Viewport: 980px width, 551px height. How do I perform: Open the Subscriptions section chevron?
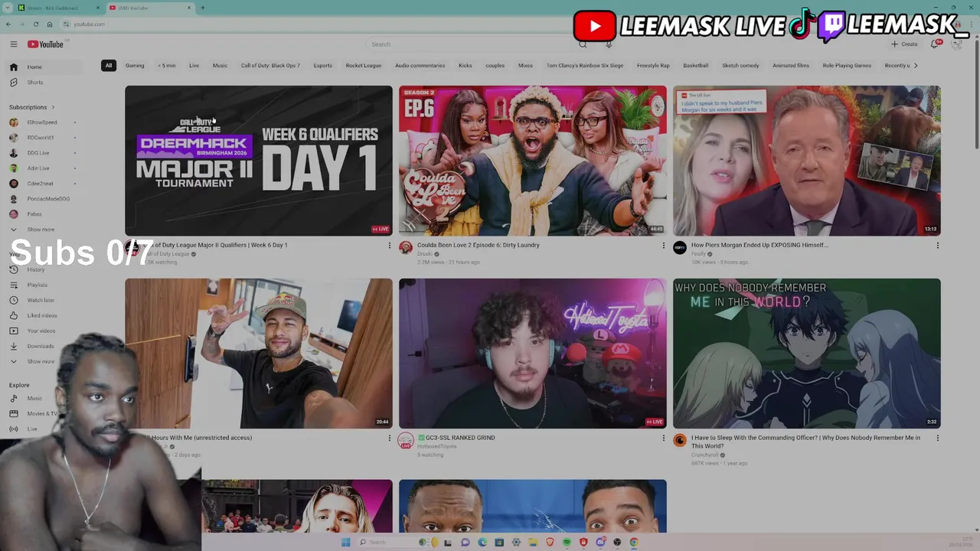tap(53, 107)
